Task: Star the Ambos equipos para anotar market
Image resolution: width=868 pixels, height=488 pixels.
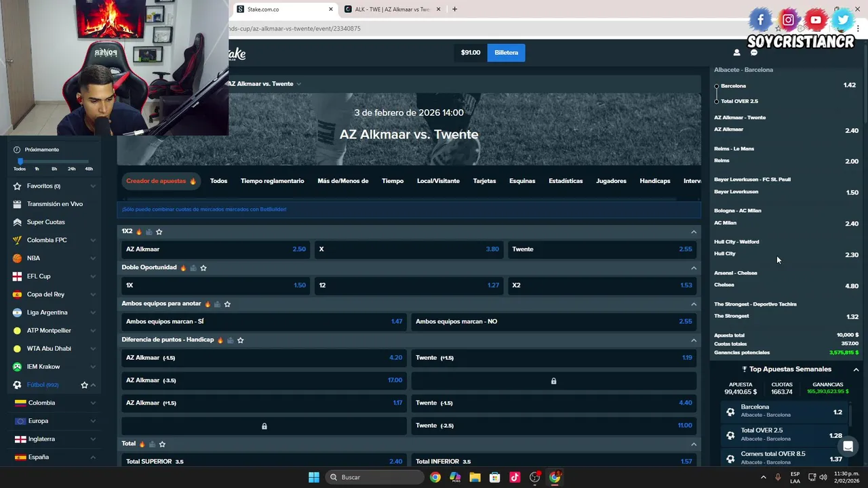Action: [227, 304]
